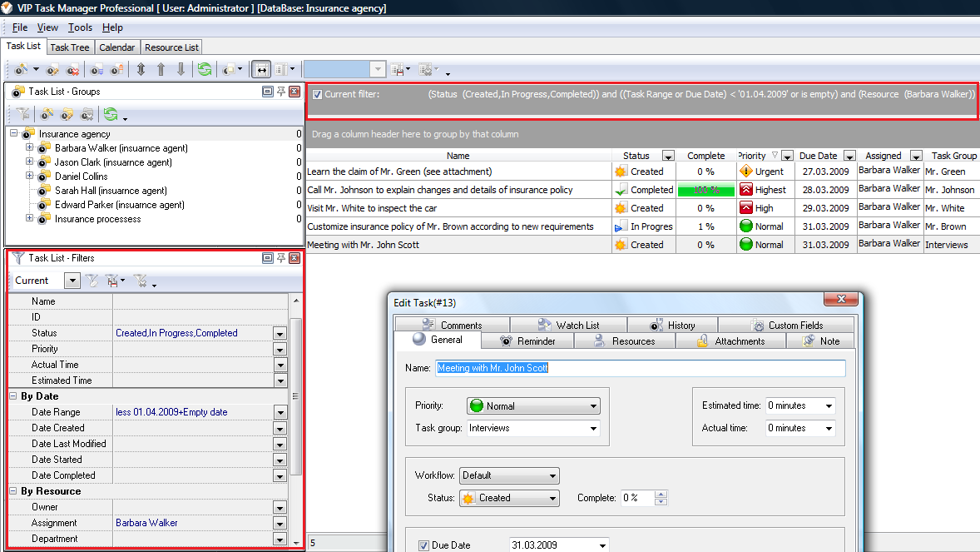Click the New Task icon in main toolbar
This screenshot has width=980, height=552.
(22, 69)
